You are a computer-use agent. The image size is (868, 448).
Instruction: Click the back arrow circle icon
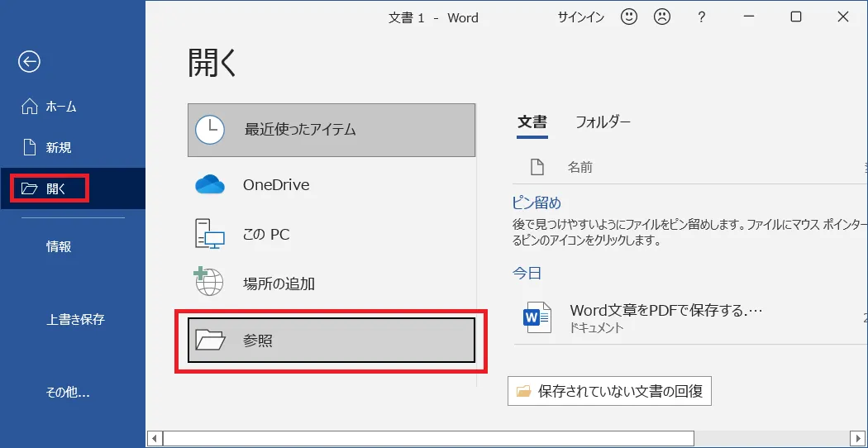29,61
